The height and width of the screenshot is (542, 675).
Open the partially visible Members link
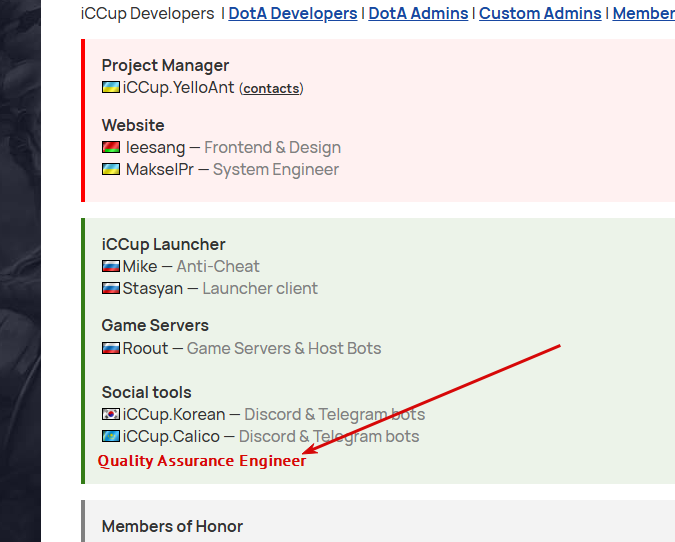[644, 14]
